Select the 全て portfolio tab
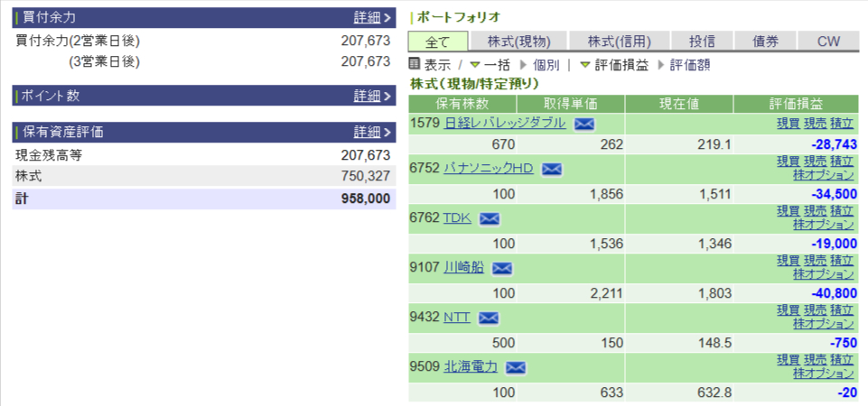Viewport: 868px width, 406px height. tap(438, 42)
